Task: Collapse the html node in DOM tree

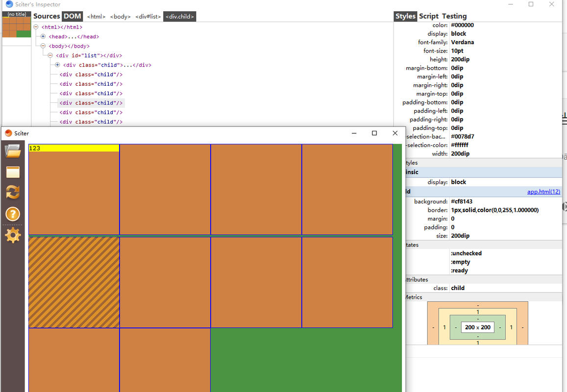Action: [x=36, y=27]
